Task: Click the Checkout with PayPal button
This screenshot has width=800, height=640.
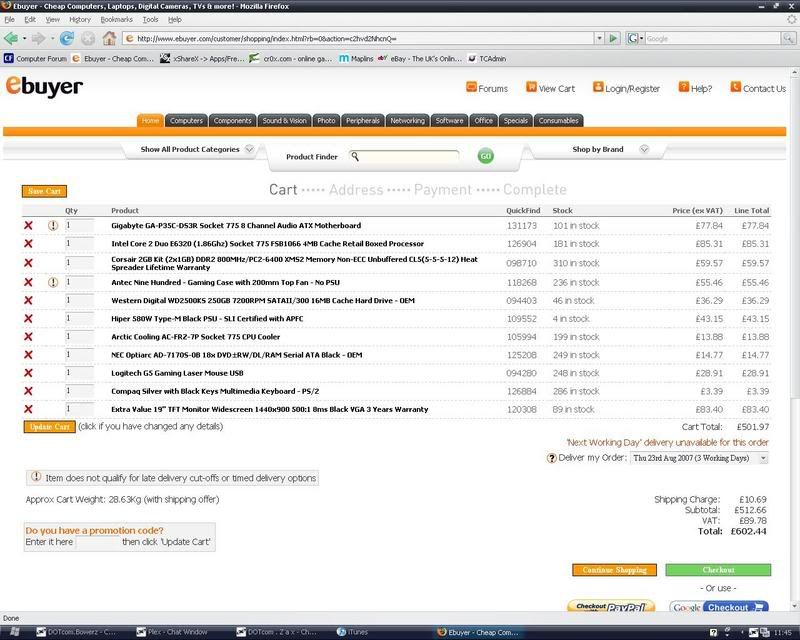Action: [x=611, y=606]
